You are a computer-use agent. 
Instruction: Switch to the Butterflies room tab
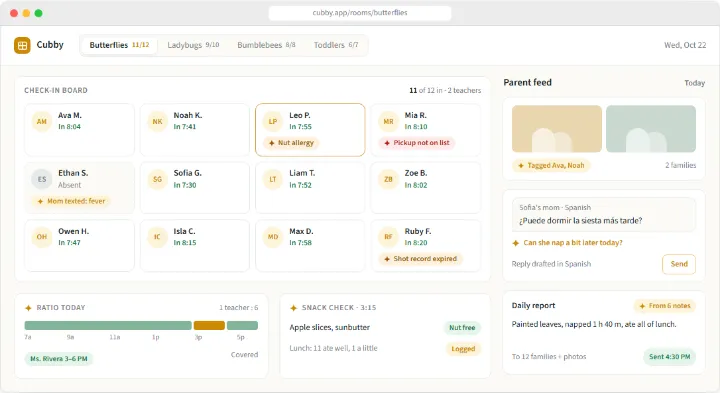(119, 45)
